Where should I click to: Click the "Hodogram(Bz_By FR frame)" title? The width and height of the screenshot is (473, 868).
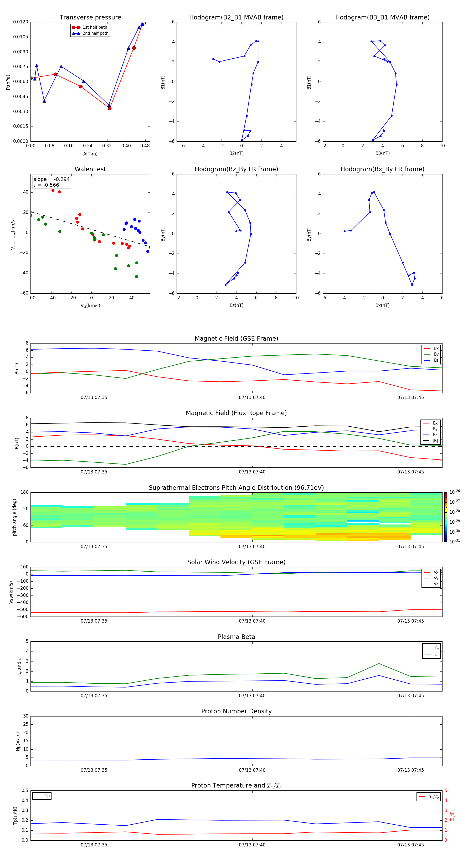tap(236, 169)
